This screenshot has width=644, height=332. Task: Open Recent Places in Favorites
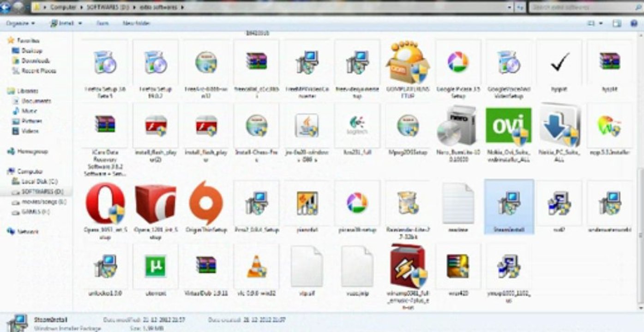[x=38, y=71]
